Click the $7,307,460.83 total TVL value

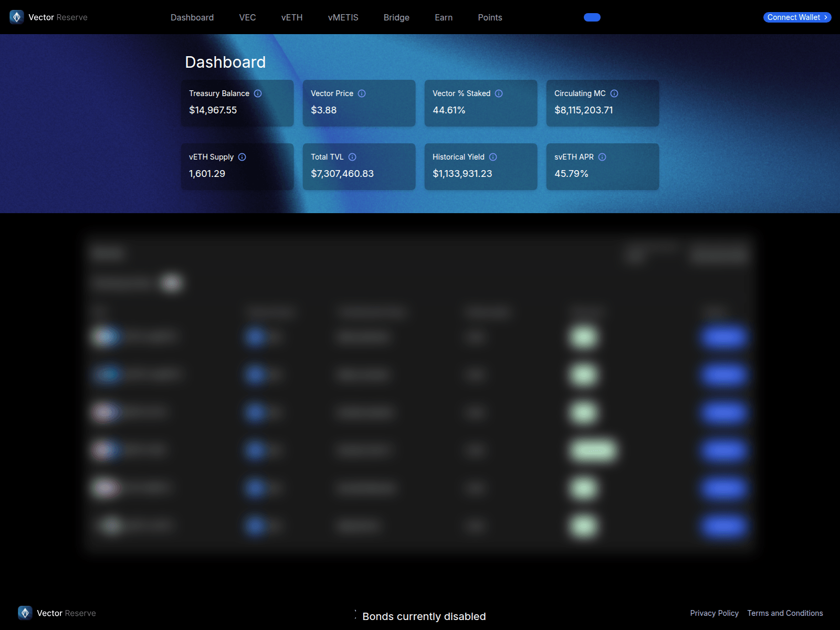click(342, 174)
